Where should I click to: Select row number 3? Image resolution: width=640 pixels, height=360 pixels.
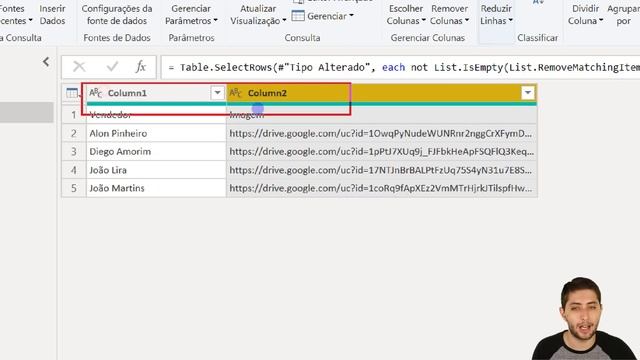[x=74, y=151]
